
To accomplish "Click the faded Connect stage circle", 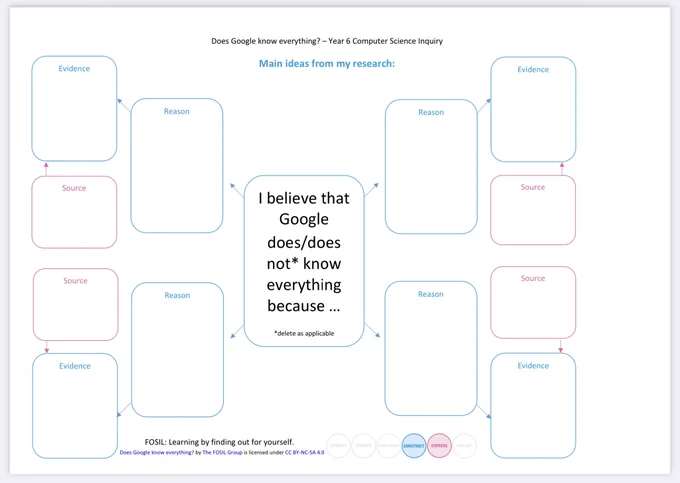I will tap(338, 446).
